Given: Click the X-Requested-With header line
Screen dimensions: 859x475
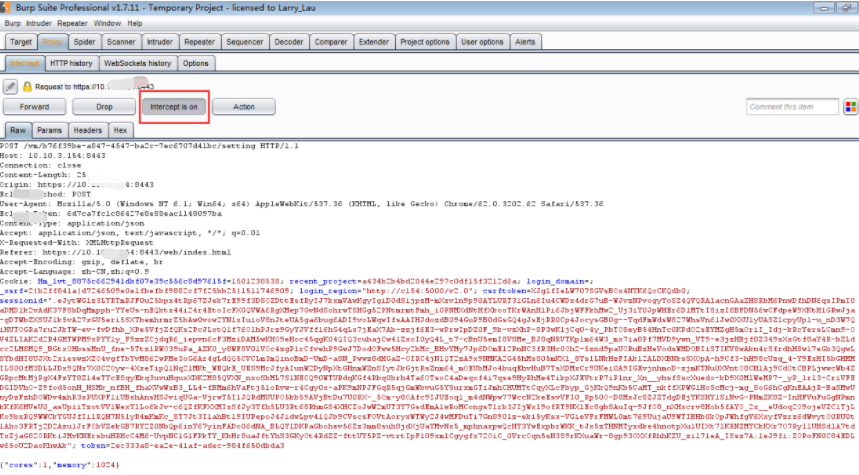Looking at the screenshot, I should (77, 243).
